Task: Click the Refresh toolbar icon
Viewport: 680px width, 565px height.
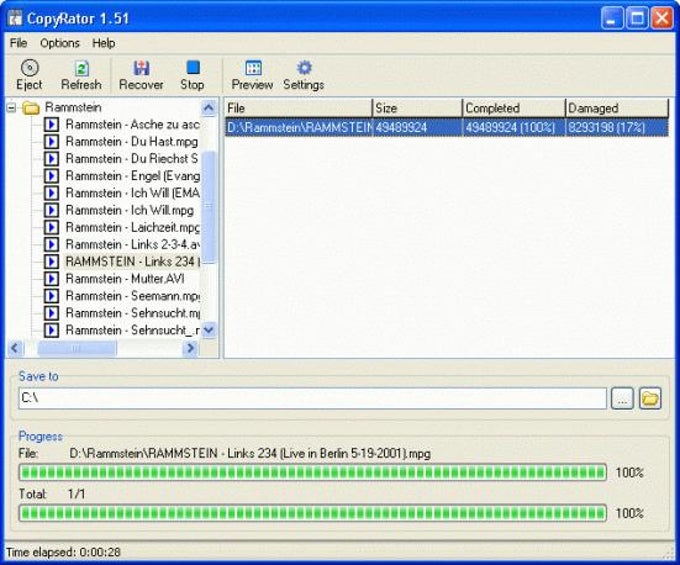Action: tap(81, 68)
